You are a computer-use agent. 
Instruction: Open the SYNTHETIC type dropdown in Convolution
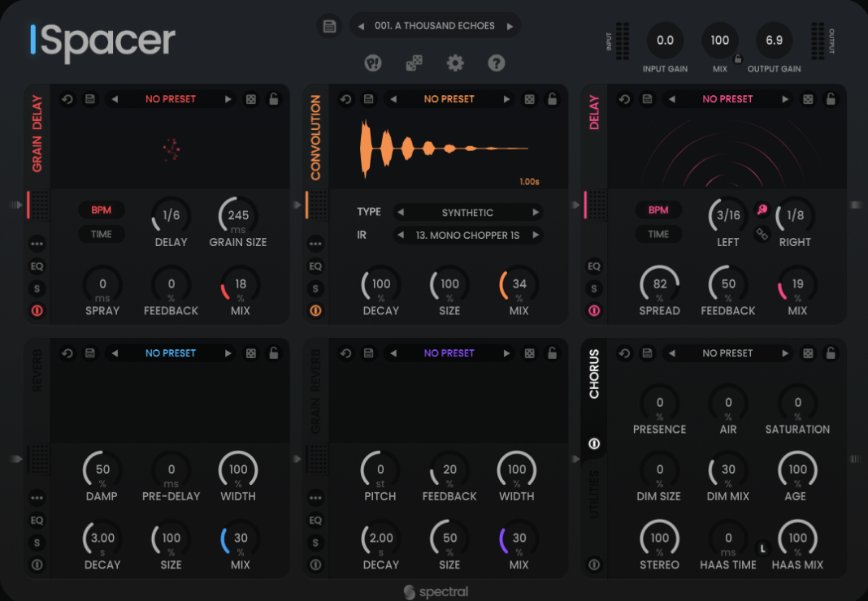pyautogui.click(x=468, y=212)
